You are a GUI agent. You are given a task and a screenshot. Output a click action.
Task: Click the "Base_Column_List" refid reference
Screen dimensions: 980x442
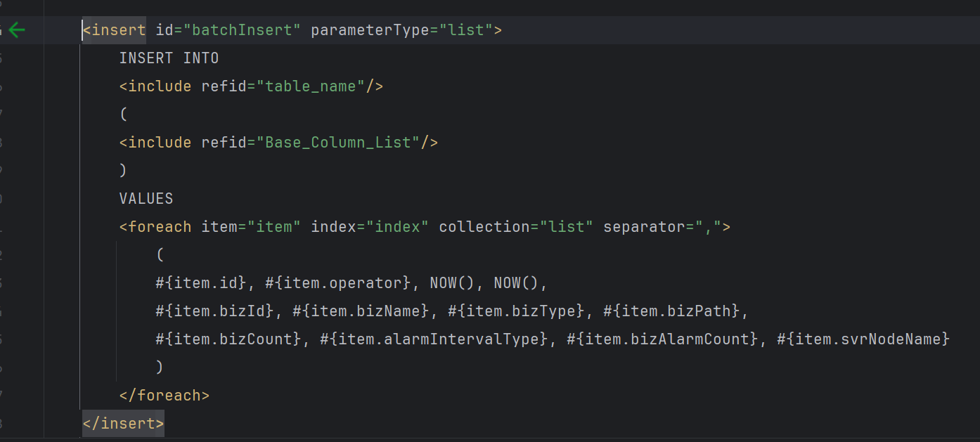(342, 143)
